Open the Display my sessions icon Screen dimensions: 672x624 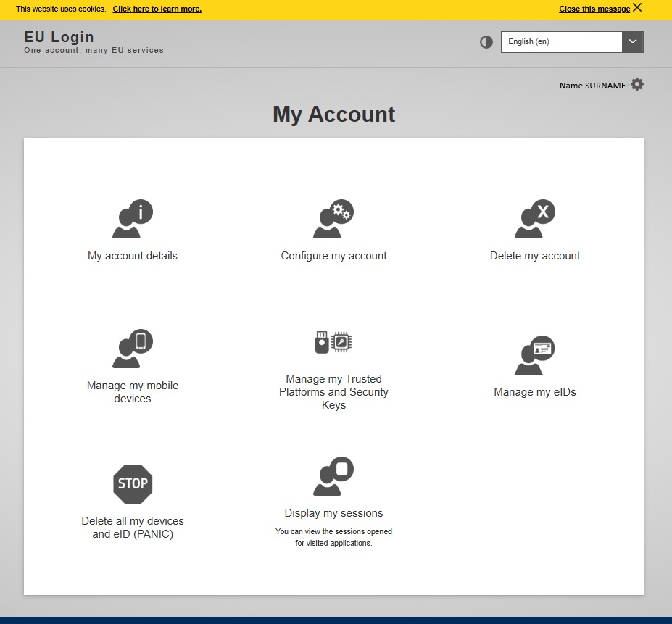[x=333, y=476]
